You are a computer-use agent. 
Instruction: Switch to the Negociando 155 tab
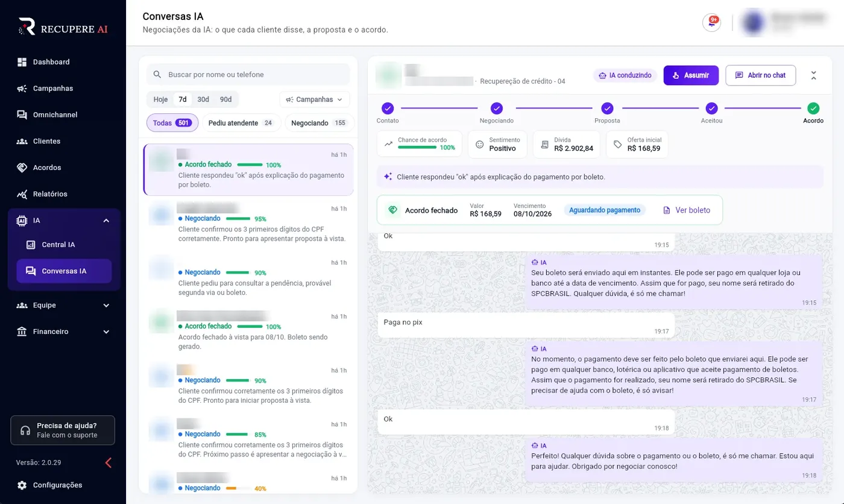319,123
